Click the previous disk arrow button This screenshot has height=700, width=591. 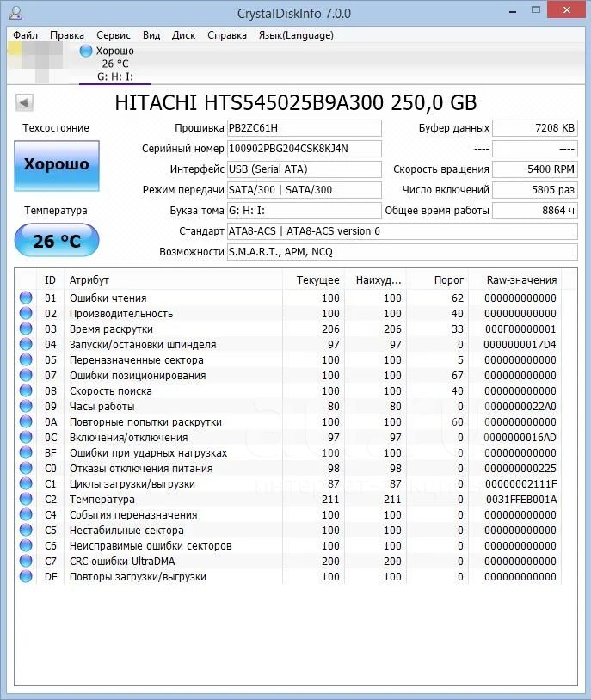[24, 102]
